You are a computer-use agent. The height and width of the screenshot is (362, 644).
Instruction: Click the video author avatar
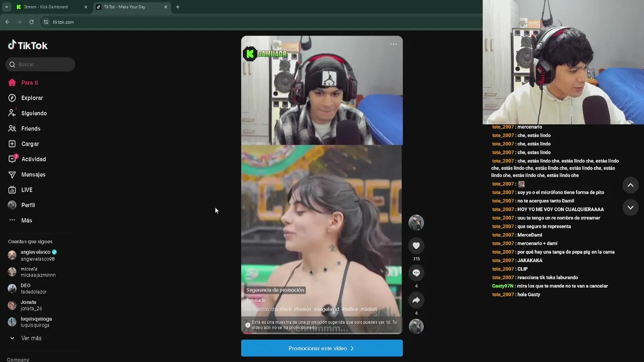click(416, 223)
